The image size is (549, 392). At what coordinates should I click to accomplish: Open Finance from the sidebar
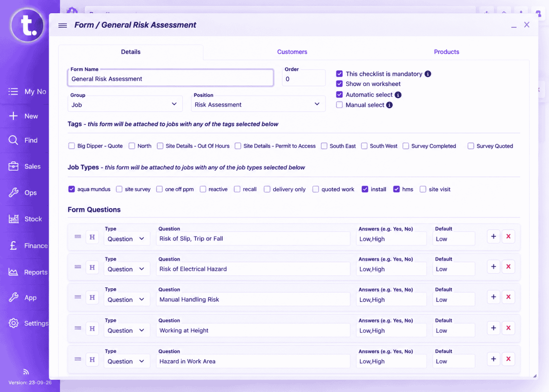pos(28,246)
